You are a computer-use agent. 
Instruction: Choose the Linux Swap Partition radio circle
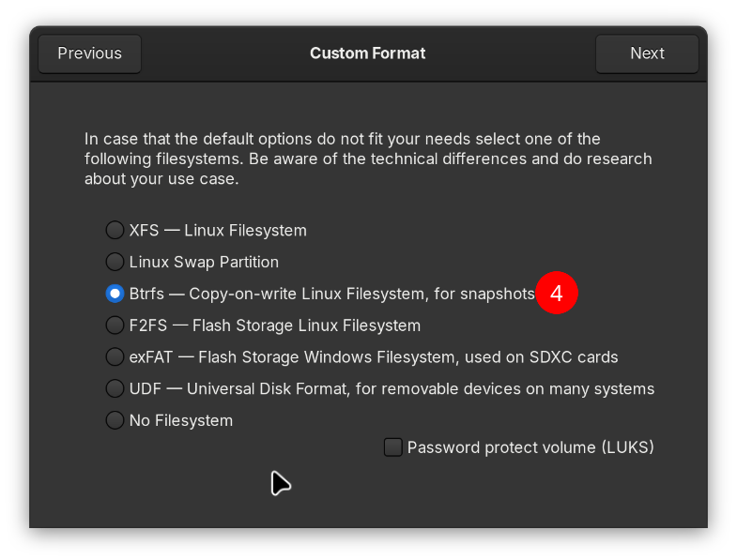pyautogui.click(x=115, y=262)
